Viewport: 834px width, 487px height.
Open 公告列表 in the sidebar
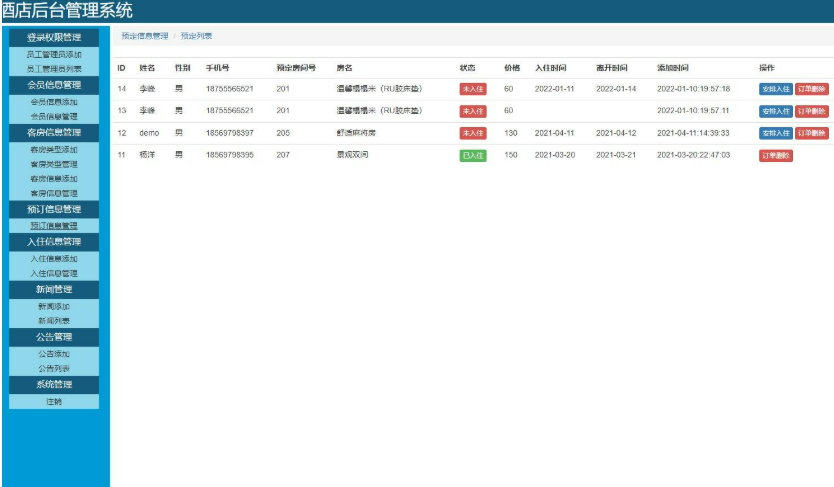[54, 368]
